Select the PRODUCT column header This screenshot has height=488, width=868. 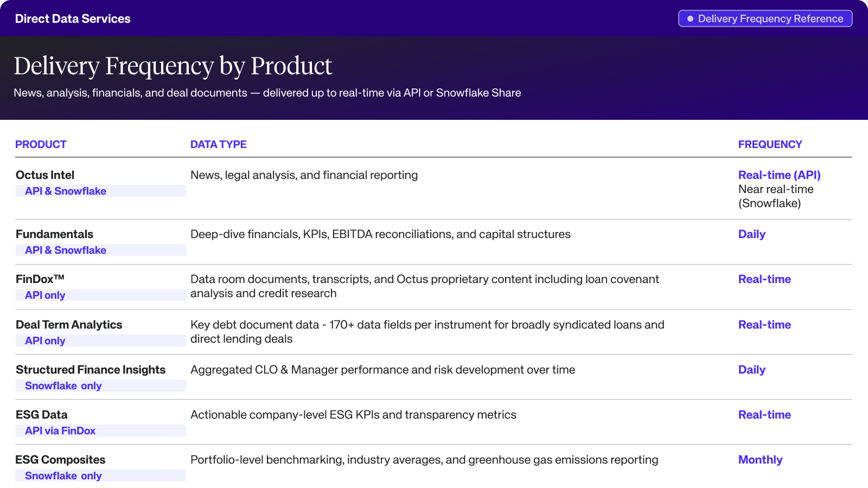pos(41,144)
